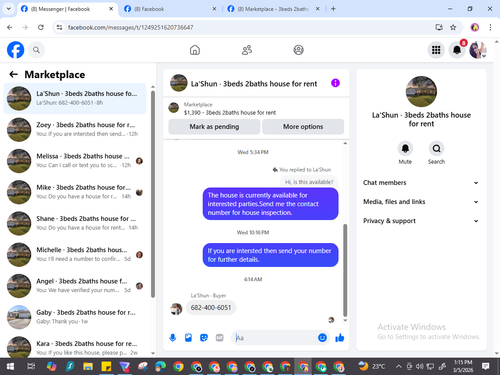Expand Media, files and links section

click(x=421, y=202)
